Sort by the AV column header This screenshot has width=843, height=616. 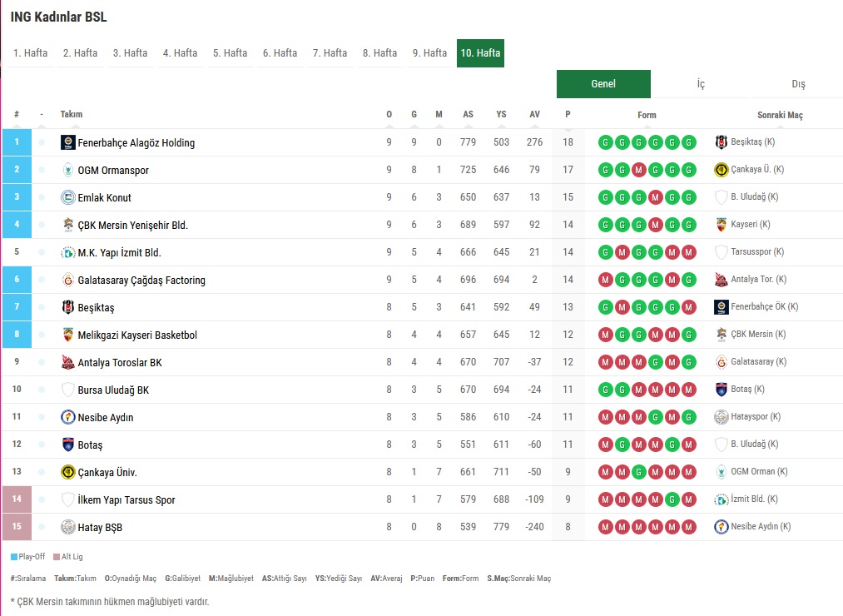coord(534,114)
